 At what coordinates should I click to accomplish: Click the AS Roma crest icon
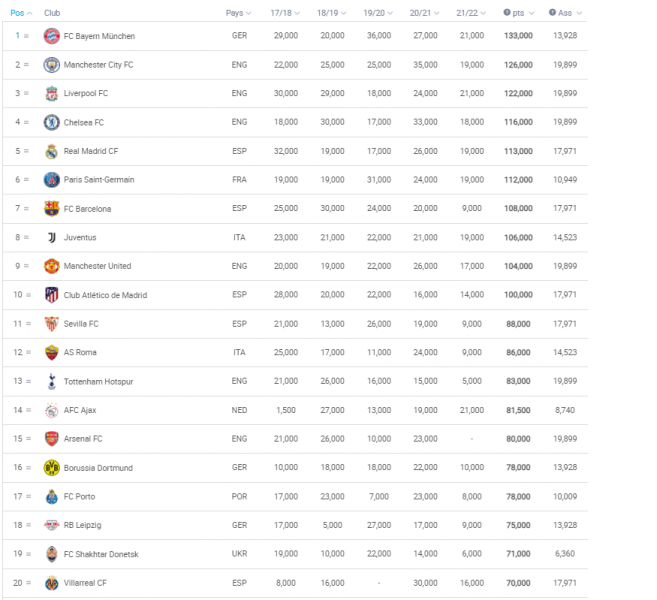(x=52, y=352)
